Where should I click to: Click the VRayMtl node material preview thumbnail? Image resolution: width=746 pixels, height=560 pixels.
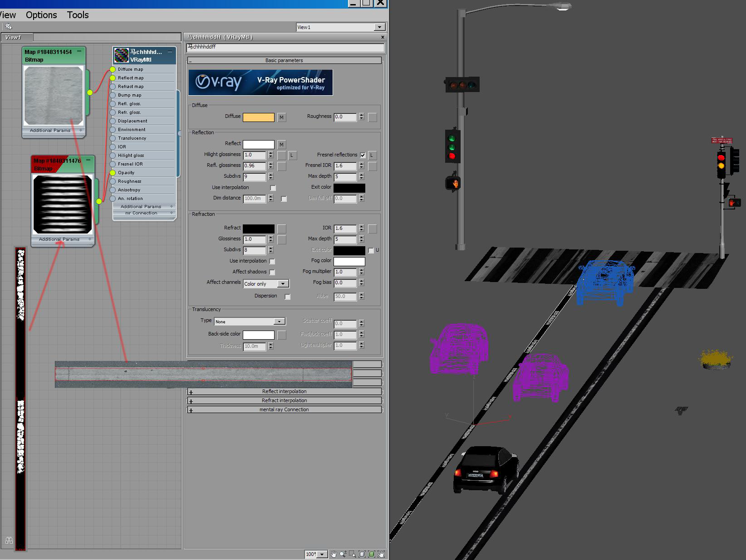(x=121, y=55)
